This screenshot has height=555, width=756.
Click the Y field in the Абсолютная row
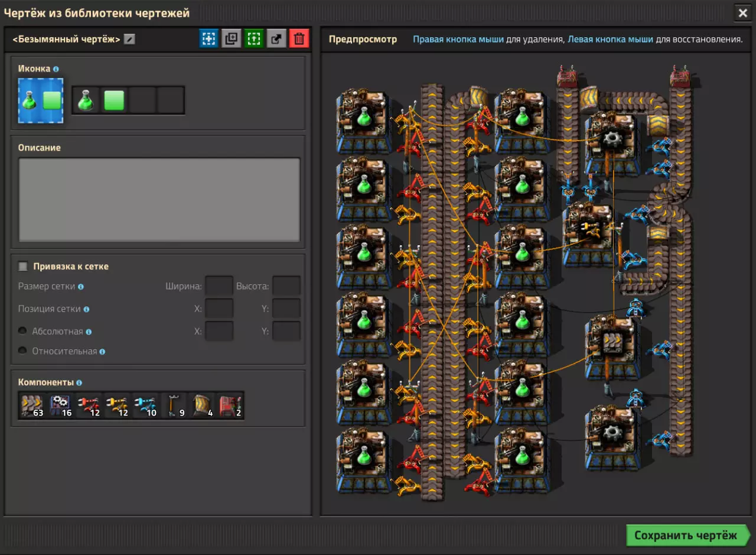286,331
